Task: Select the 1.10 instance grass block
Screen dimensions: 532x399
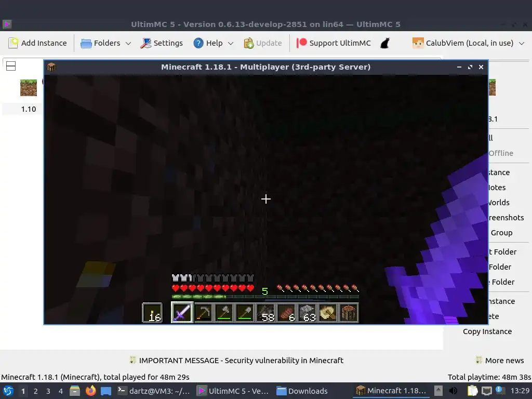Action: click(29, 87)
